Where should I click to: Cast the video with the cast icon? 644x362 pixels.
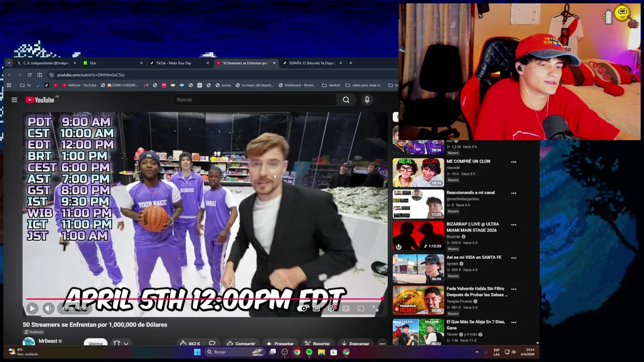tap(360, 308)
